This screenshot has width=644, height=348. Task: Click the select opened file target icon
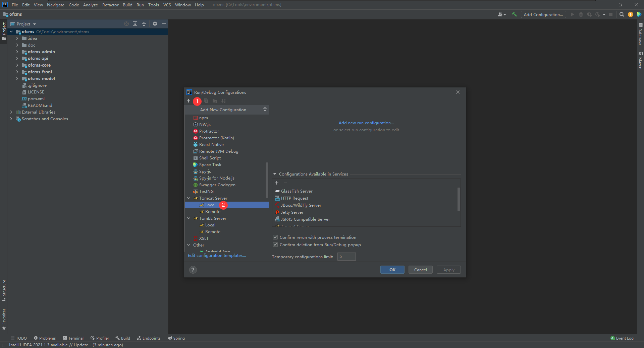point(126,24)
